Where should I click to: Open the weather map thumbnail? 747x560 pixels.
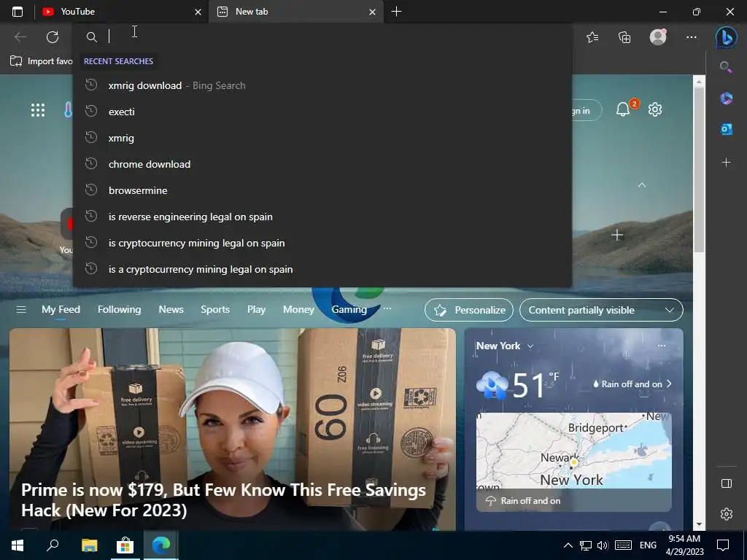[x=573, y=462]
